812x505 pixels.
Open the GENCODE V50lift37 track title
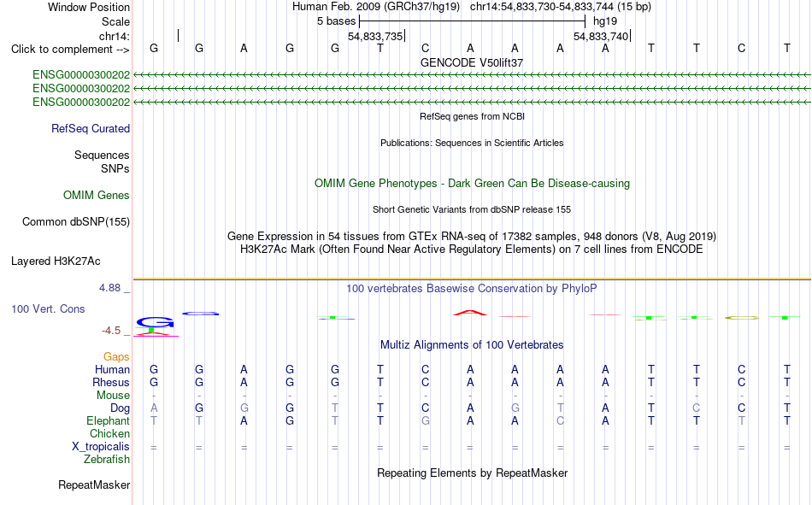[x=472, y=62]
